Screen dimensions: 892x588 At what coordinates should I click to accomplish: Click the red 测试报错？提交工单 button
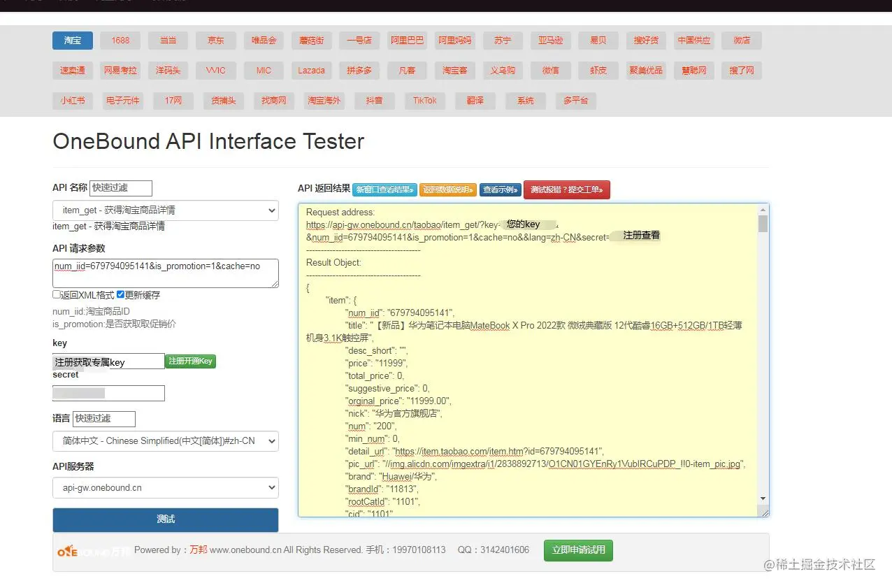tap(567, 189)
